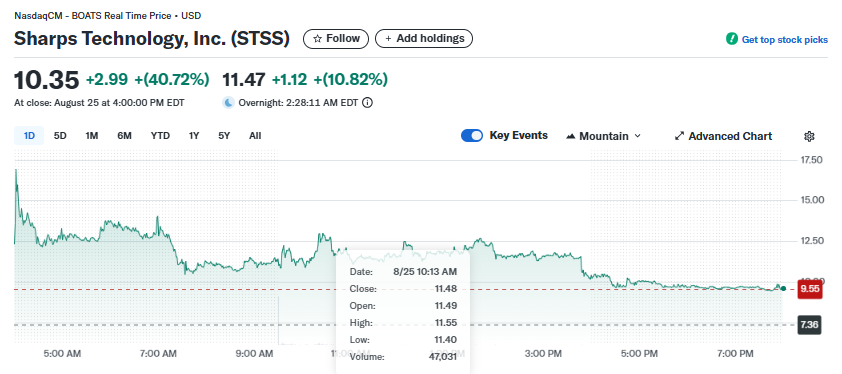Click the 7:00 PM x-axis label
842x374 pixels.
coord(737,354)
